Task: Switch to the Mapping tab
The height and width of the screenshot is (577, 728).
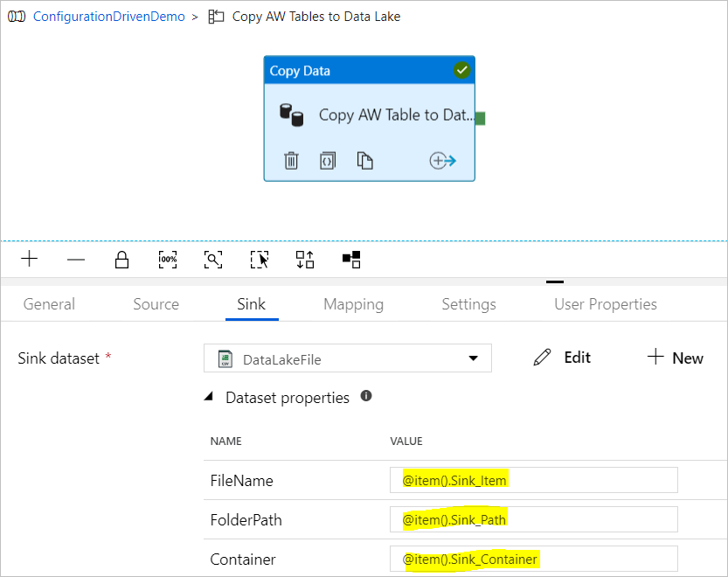Action: point(353,303)
